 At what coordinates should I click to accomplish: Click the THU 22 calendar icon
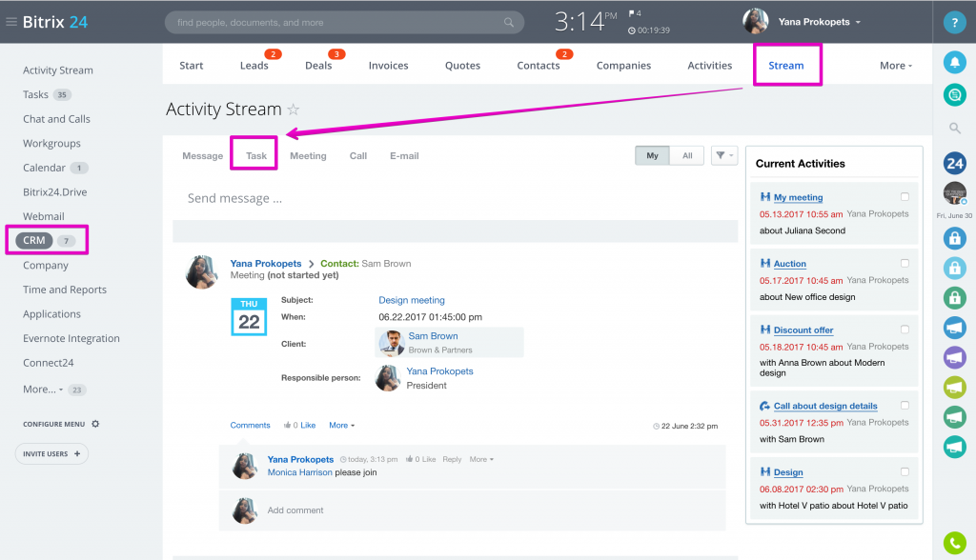(x=249, y=317)
